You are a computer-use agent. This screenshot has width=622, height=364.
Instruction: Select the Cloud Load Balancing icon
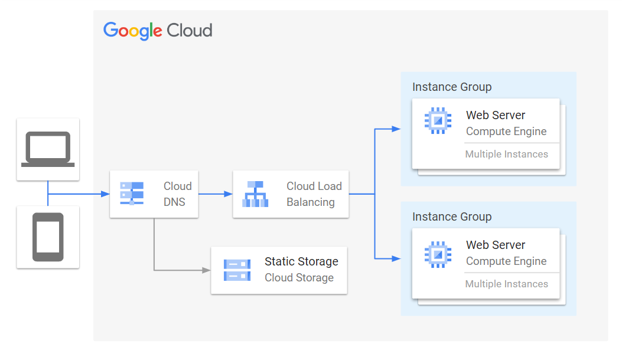tap(255, 194)
